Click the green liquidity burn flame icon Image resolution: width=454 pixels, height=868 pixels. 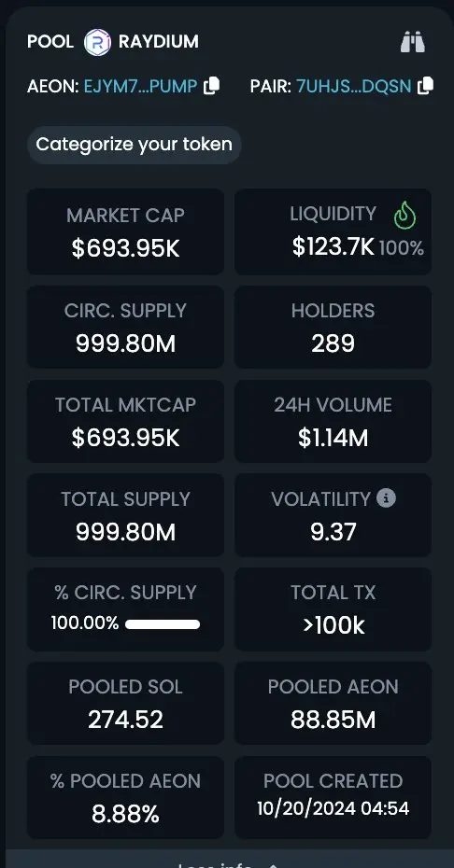pos(405,216)
